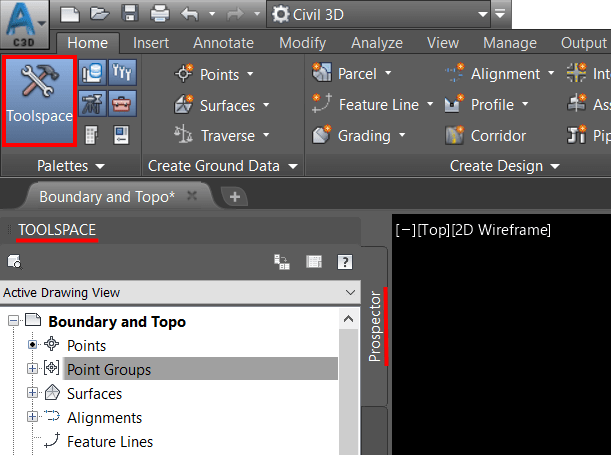611x455 pixels.
Task: Switch to the View ribbon tab
Action: click(443, 43)
